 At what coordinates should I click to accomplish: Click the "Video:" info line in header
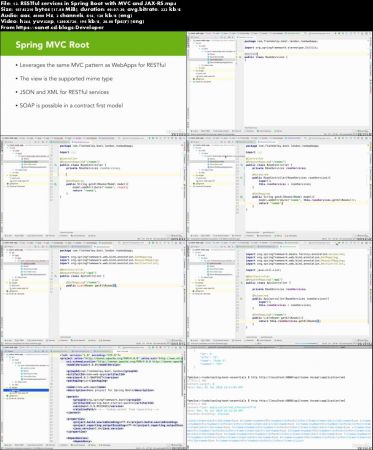coord(73,21)
